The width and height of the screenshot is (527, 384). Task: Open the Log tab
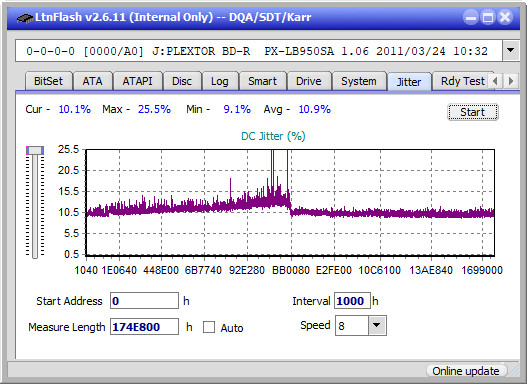(x=220, y=81)
